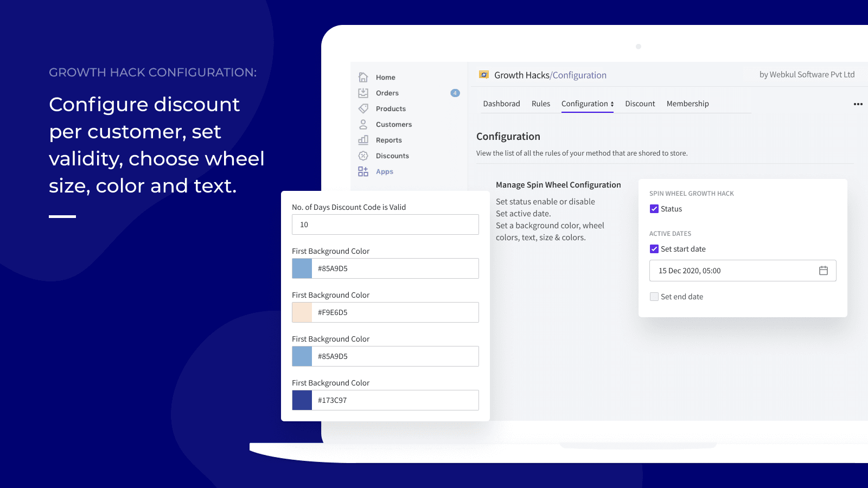Click the dark blue #173C97 color swatch
The image size is (868, 488).
pyautogui.click(x=302, y=400)
